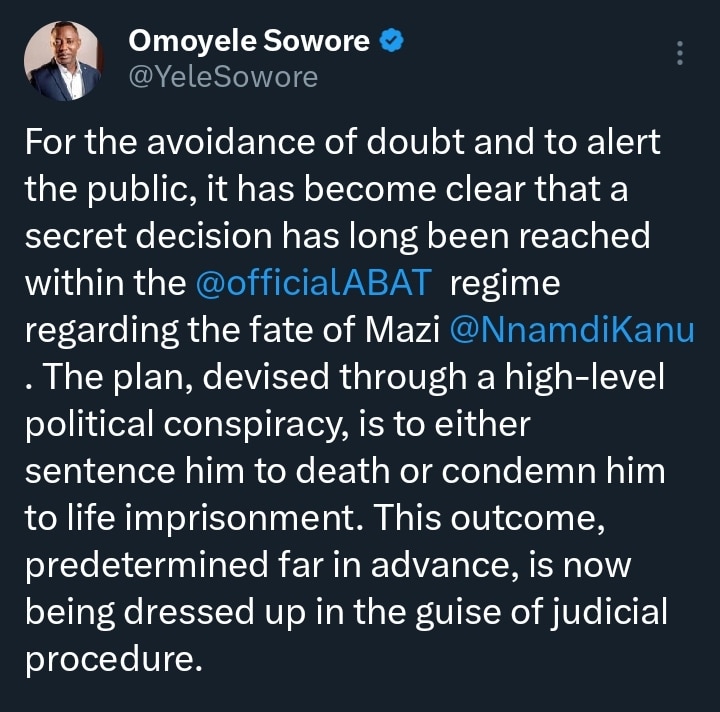Open Omoyele Sowore's profile picture
The width and height of the screenshot is (720, 712).
62,60
